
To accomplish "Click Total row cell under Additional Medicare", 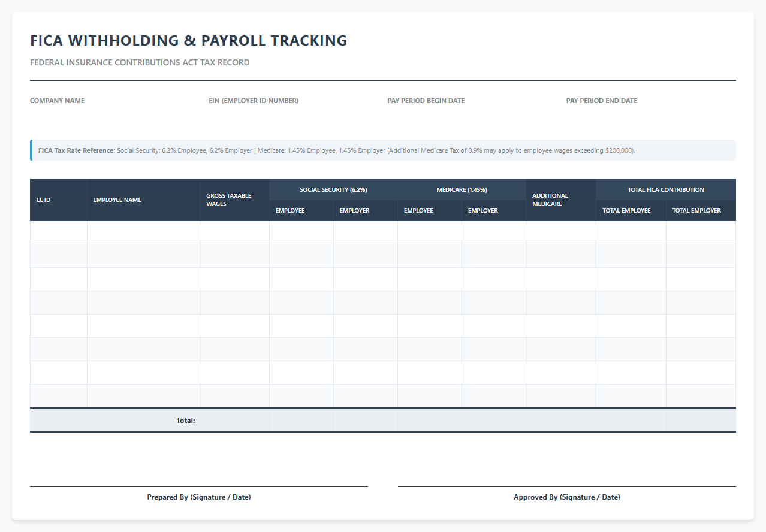I will click(561, 420).
